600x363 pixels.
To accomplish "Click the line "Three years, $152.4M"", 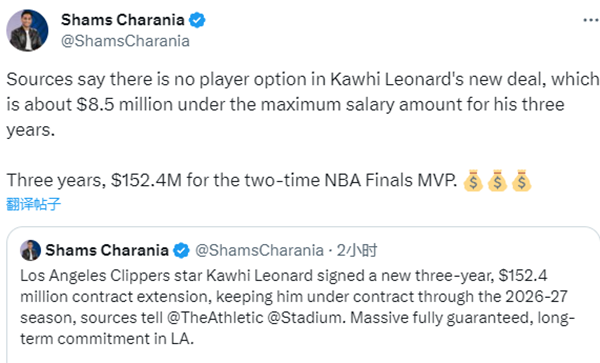I will point(94,180).
